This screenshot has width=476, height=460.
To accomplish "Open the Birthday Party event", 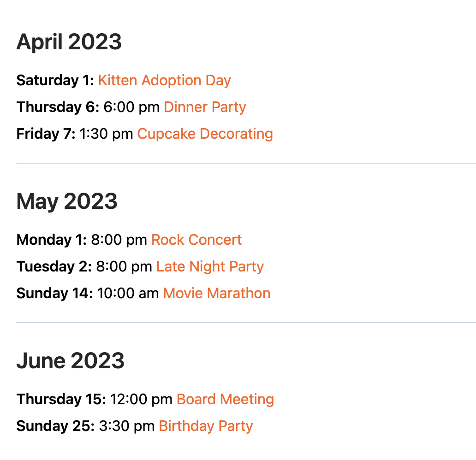I will click(206, 426).
